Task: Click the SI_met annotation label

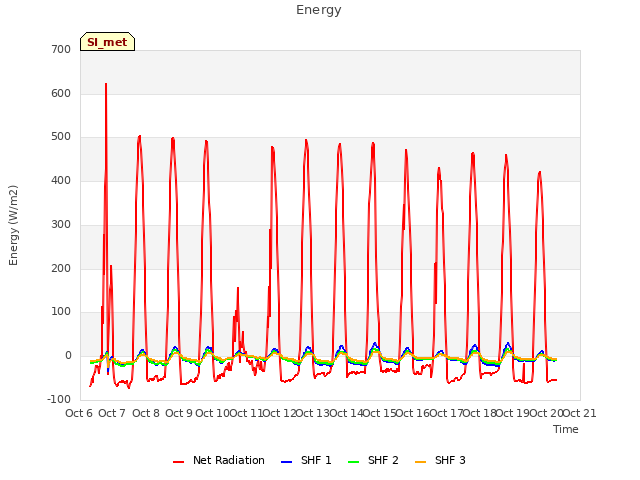Action: [x=107, y=42]
